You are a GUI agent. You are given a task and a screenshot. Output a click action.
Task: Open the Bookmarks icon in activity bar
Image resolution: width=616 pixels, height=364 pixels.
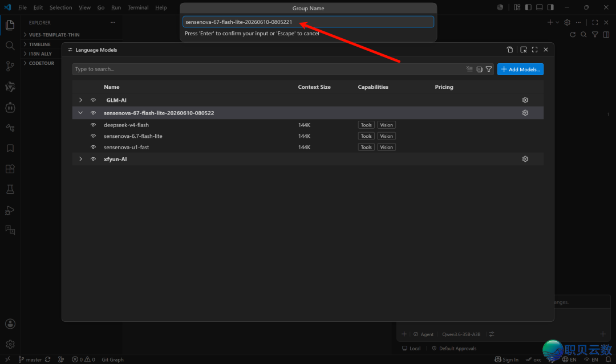[x=10, y=148]
